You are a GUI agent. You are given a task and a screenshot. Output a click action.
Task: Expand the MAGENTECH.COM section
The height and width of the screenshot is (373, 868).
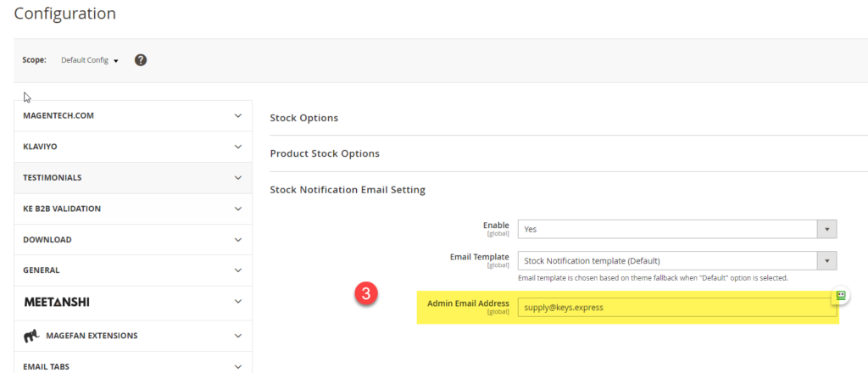(133, 115)
